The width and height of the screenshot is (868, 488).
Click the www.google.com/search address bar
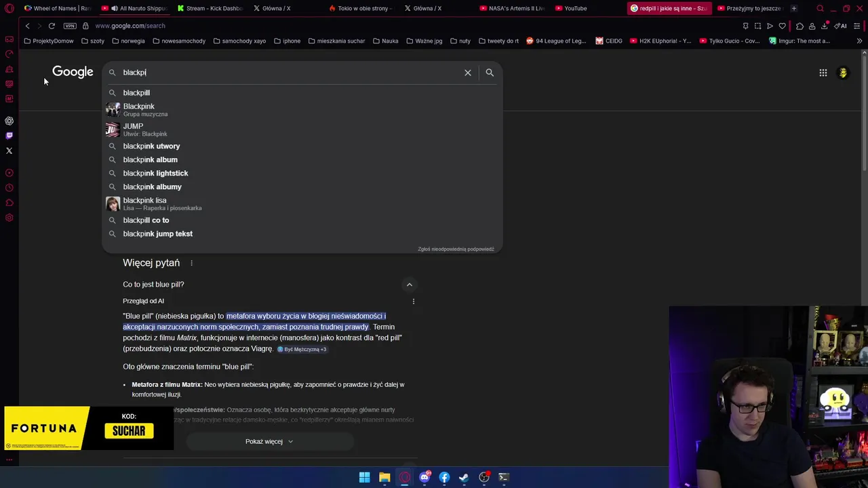tap(130, 26)
